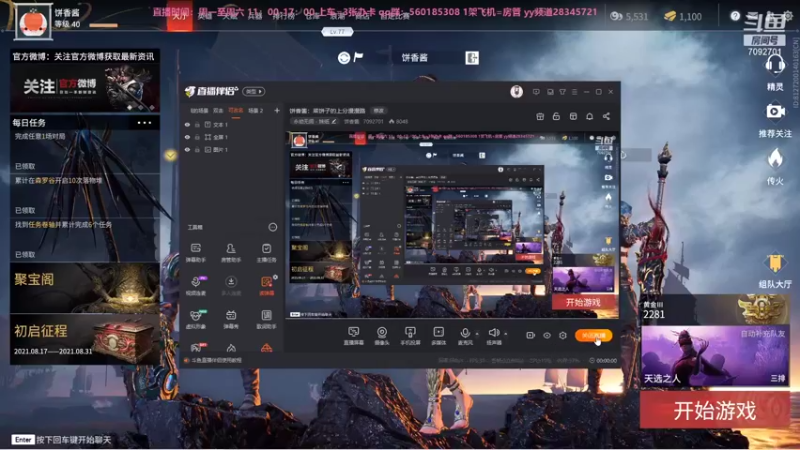The image size is (800, 450).
Task: Add a 手机投屏 phone cast source
Action: click(x=410, y=336)
